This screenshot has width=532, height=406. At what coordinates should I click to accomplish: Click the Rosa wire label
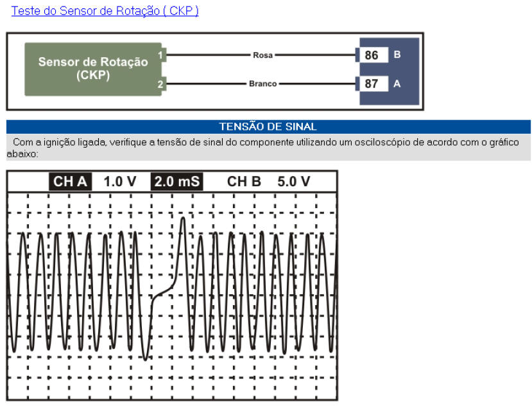[x=262, y=55]
